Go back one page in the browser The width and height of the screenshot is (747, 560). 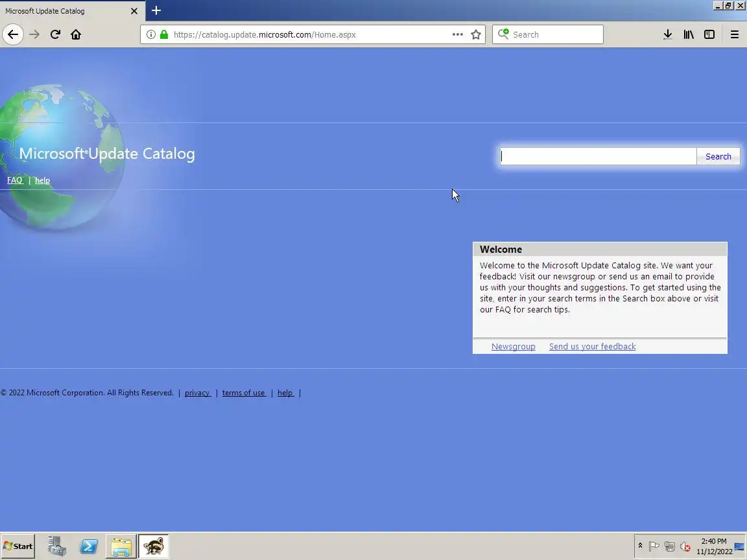coord(13,34)
